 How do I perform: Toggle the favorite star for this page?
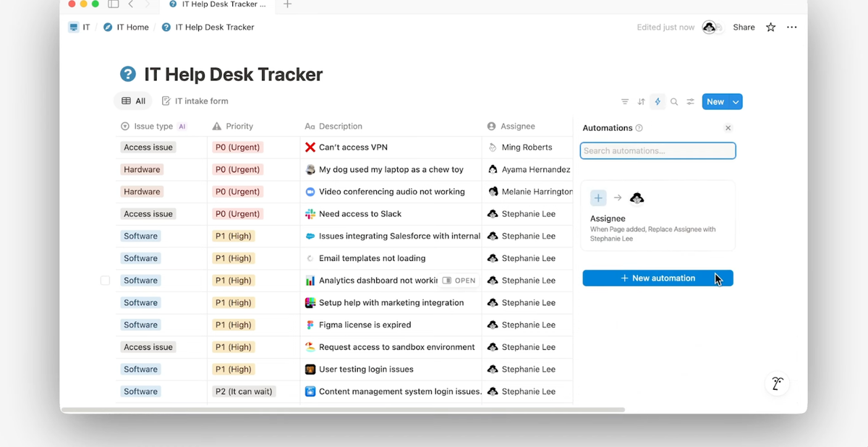[x=770, y=27]
